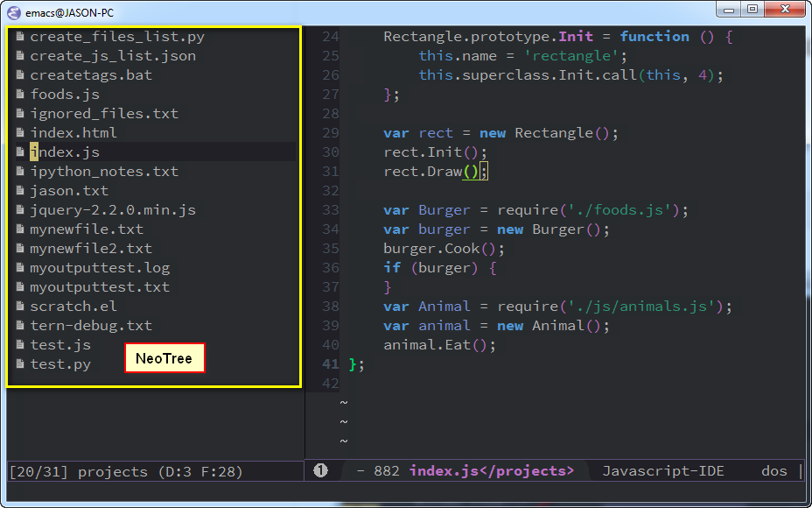The width and height of the screenshot is (812, 508).
Task: Open test.js in the file tree
Action: tap(60, 345)
